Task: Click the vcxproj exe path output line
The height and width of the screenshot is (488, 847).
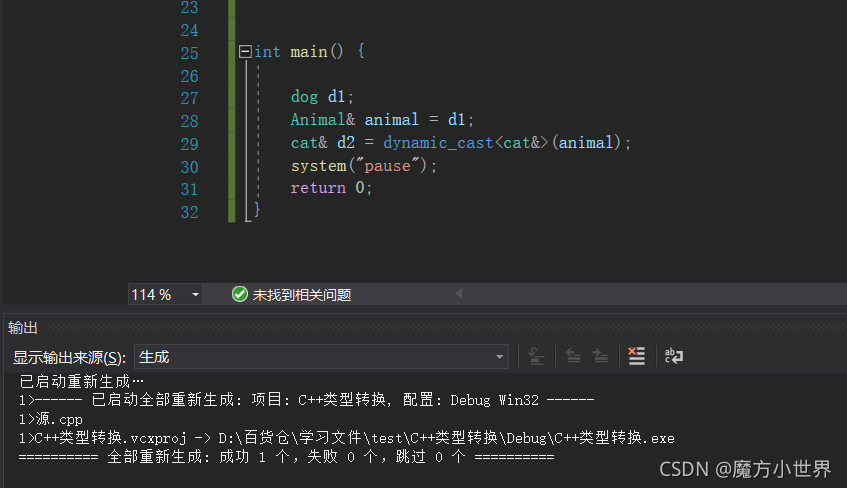Action: tap(346, 438)
